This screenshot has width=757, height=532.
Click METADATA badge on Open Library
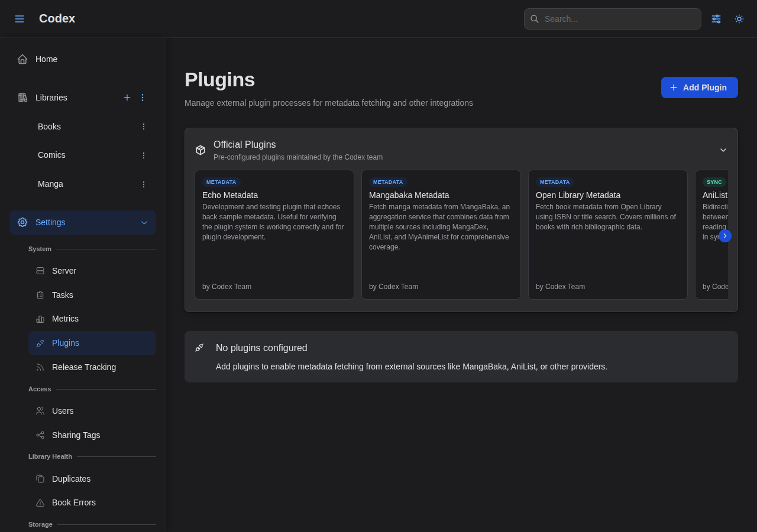[555, 182]
